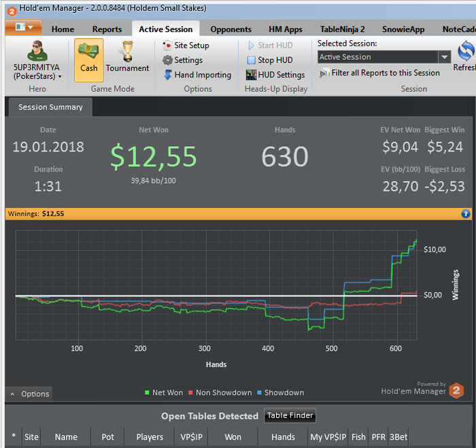Screen dimensions: 476x448
Task: Open Site Setup options
Action: [186, 46]
